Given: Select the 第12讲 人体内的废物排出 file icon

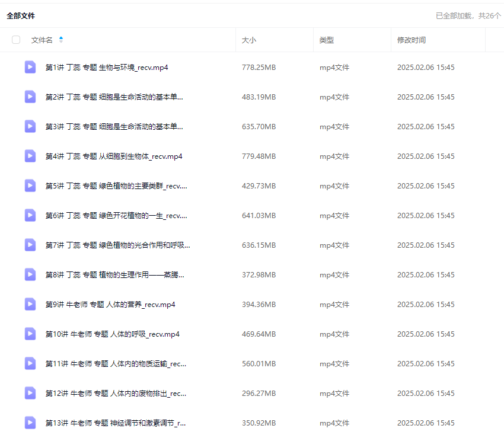Looking at the screenshot, I should pyautogui.click(x=30, y=393).
